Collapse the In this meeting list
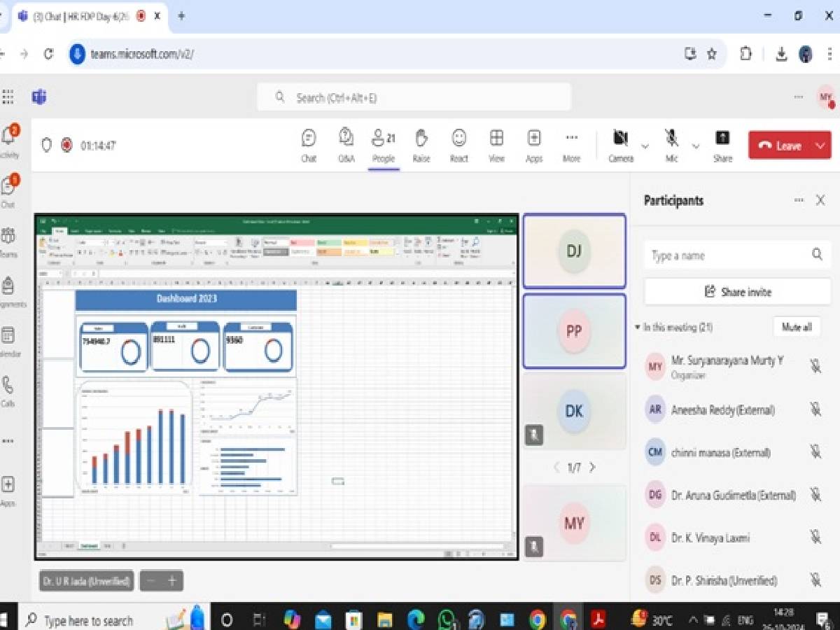Screen dimensions: 840x630 [637, 327]
